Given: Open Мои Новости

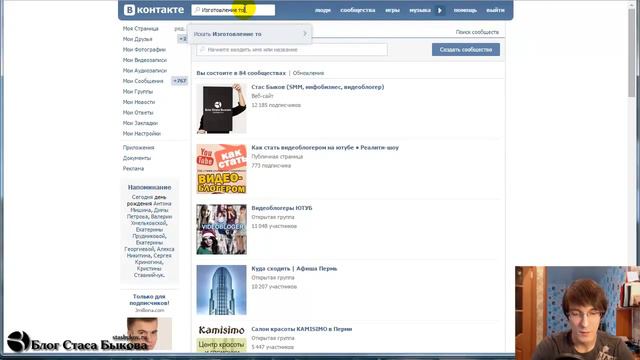Looking at the screenshot, I should 139,102.
